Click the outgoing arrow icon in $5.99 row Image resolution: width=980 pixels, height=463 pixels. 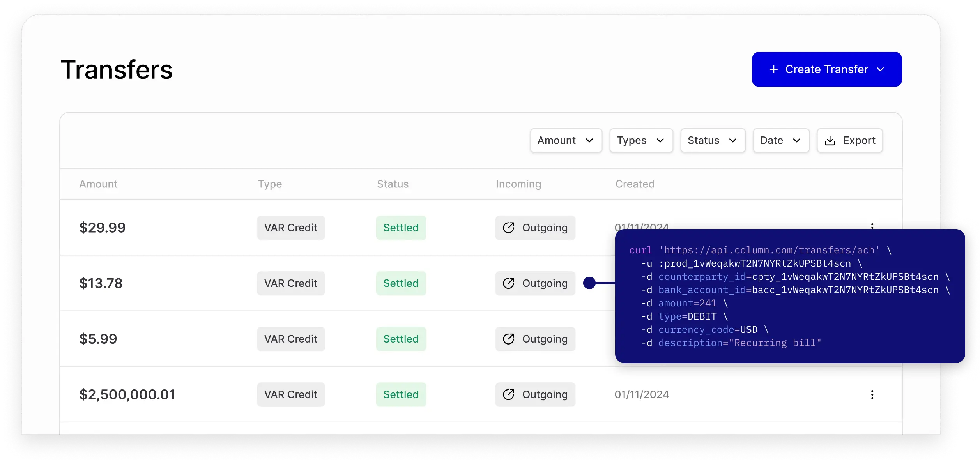coord(508,339)
